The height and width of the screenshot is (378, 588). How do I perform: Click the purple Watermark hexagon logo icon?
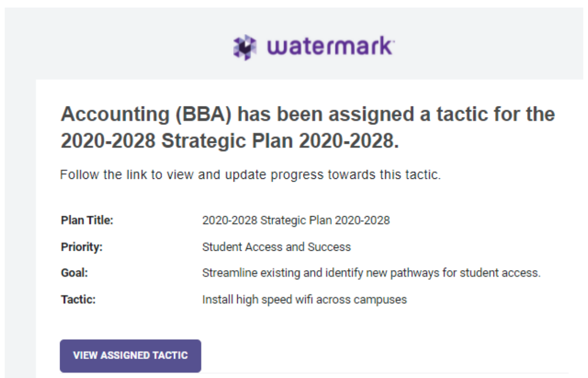pos(245,47)
